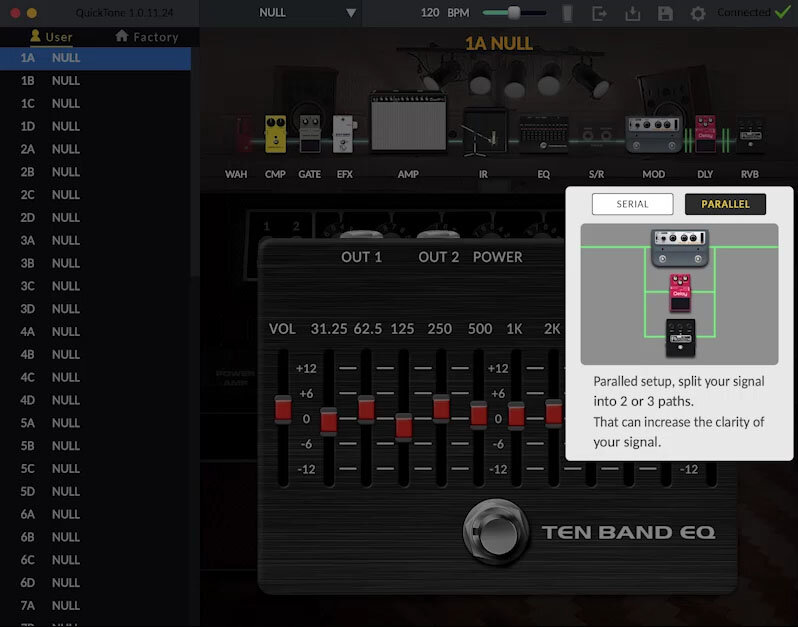The image size is (798, 627).
Task: Select preset 4B NULL
Action: pyautogui.click(x=95, y=355)
